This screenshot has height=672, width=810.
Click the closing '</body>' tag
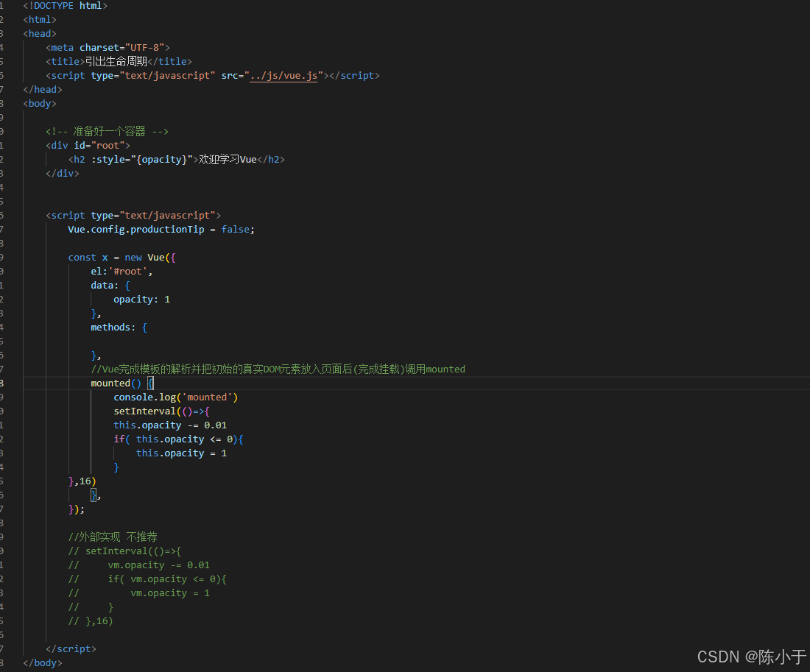coord(43,662)
